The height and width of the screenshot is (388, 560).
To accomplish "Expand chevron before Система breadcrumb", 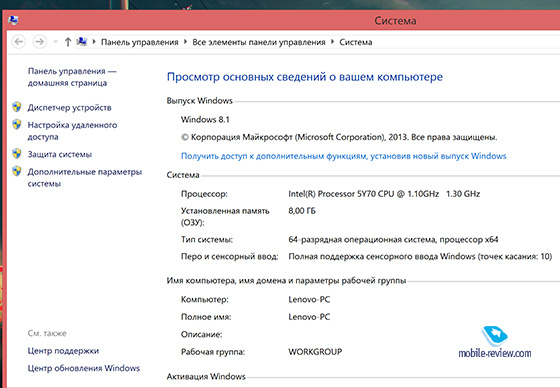I will 332,41.
